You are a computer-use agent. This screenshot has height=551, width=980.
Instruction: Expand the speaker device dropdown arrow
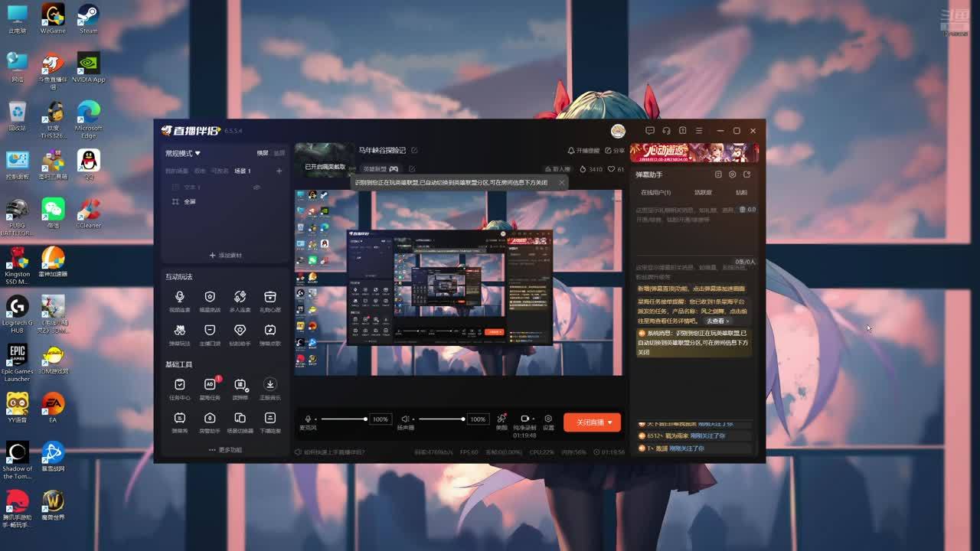coord(413,419)
